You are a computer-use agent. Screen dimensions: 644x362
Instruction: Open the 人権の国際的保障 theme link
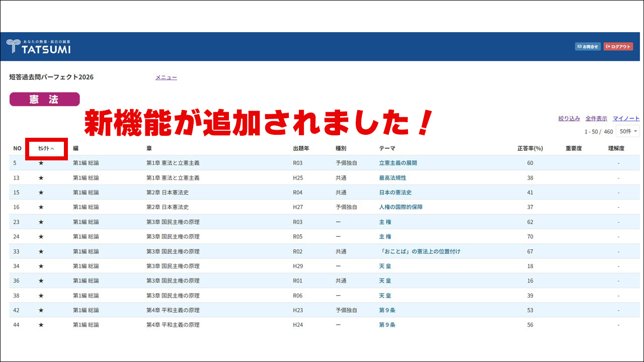400,207
